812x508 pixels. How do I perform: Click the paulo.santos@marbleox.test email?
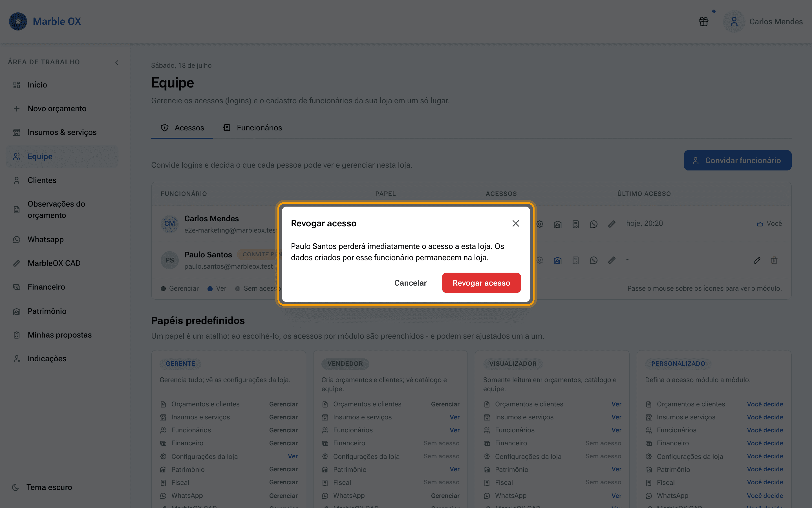(228, 266)
